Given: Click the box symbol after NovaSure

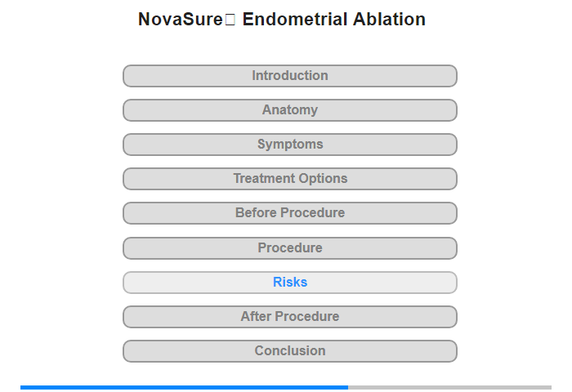Looking at the screenshot, I should click(x=230, y=20).
